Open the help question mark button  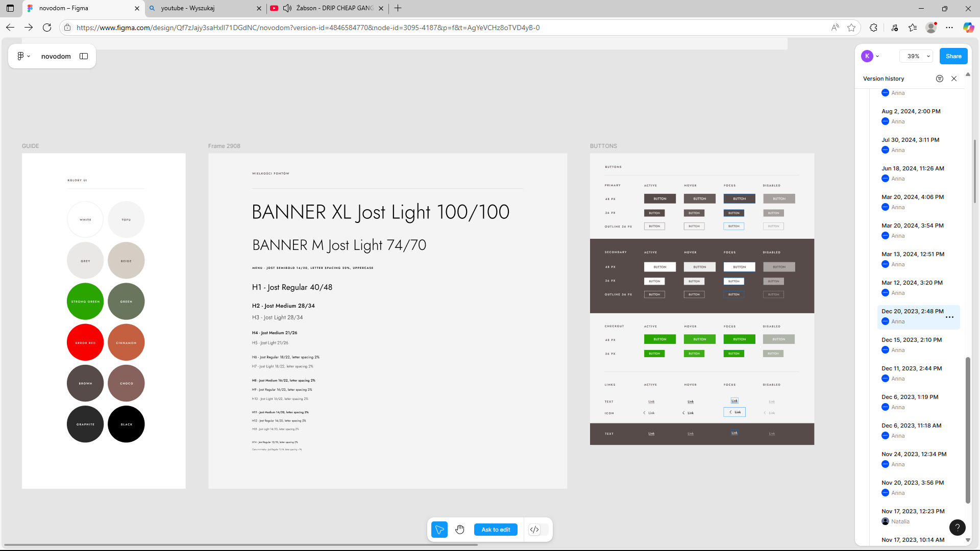click(x=957, y=528)
